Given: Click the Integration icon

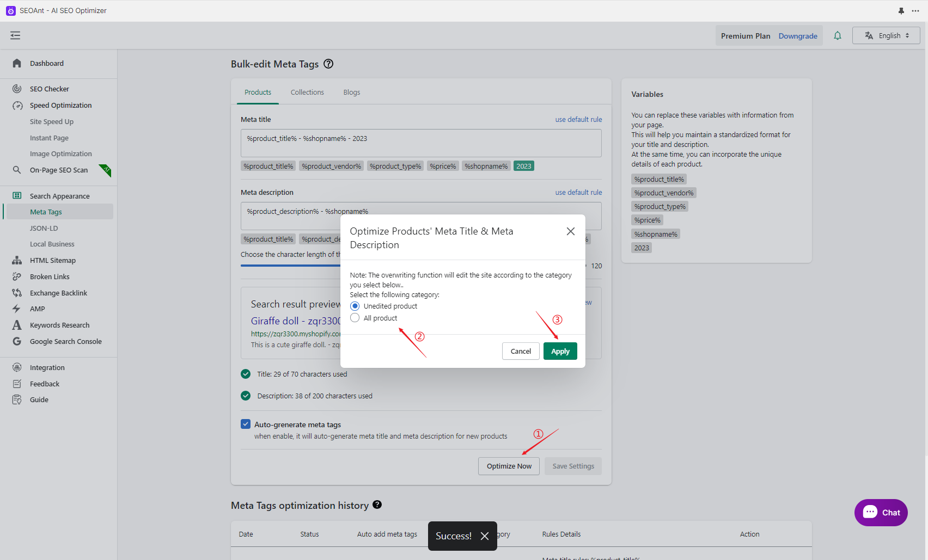Looking at the screenshot, I should [17, 367].
